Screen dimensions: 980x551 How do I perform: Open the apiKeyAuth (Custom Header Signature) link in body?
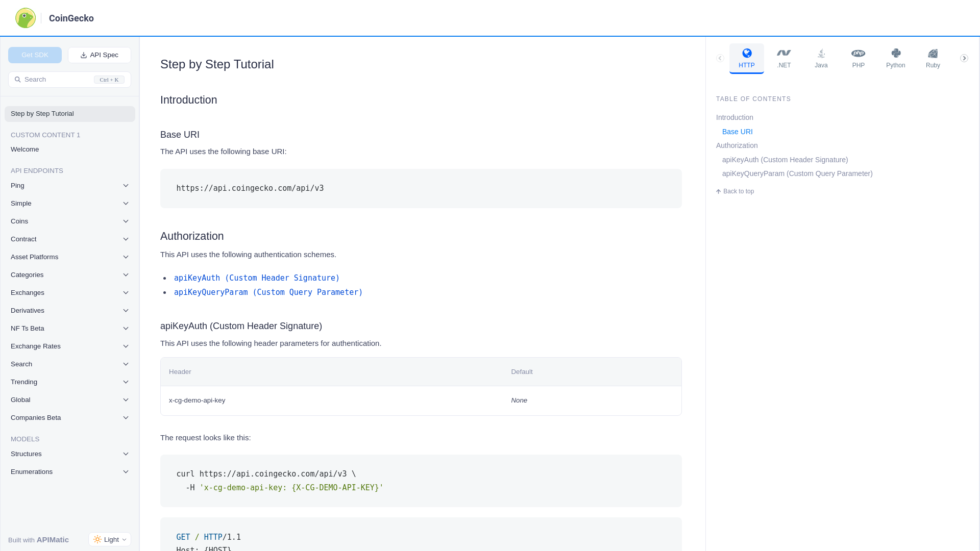tap(257, 278)
